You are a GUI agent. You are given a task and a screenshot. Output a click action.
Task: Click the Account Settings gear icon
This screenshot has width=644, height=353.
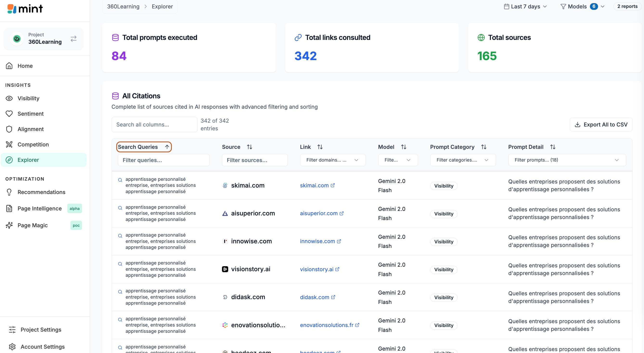point(12,347)
